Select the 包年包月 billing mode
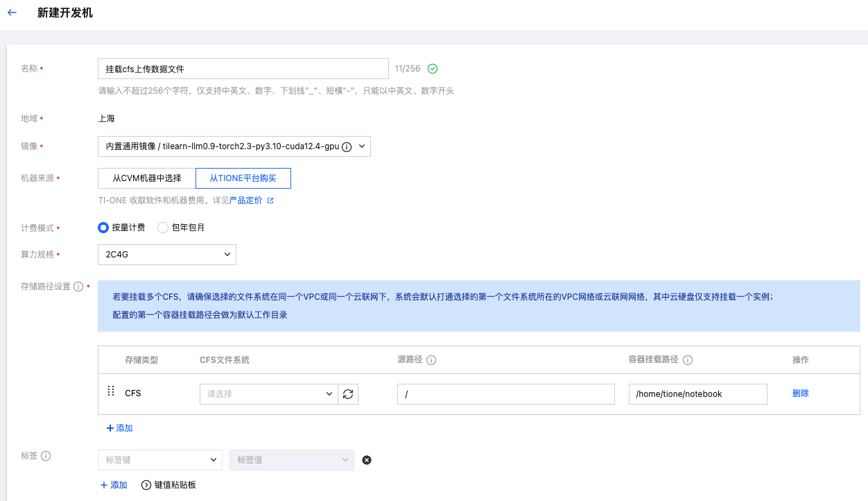Viewport: 868px width, 501px height. 164,227
